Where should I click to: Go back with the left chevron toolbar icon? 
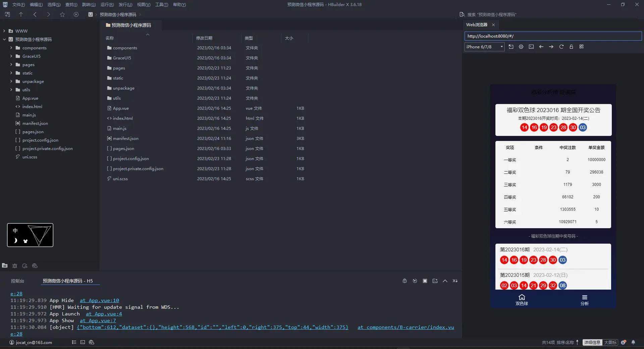(x=35, y=14)
